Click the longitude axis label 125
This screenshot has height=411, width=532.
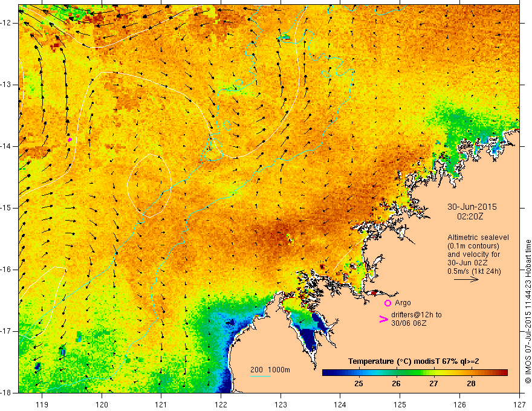point(400,404)
